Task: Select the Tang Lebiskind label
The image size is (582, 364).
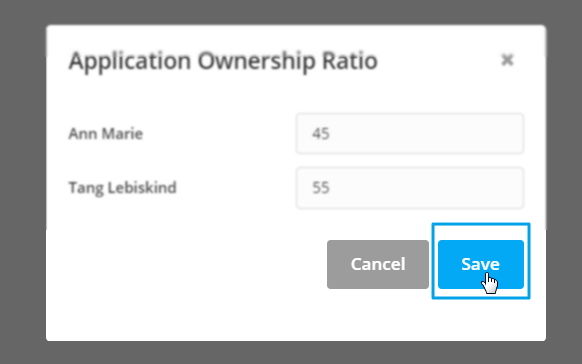Action: 122,188
